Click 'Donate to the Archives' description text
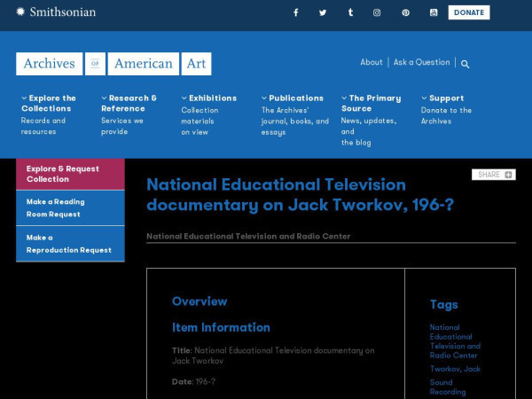The image size is (532, 399). [x=446, y=115]
